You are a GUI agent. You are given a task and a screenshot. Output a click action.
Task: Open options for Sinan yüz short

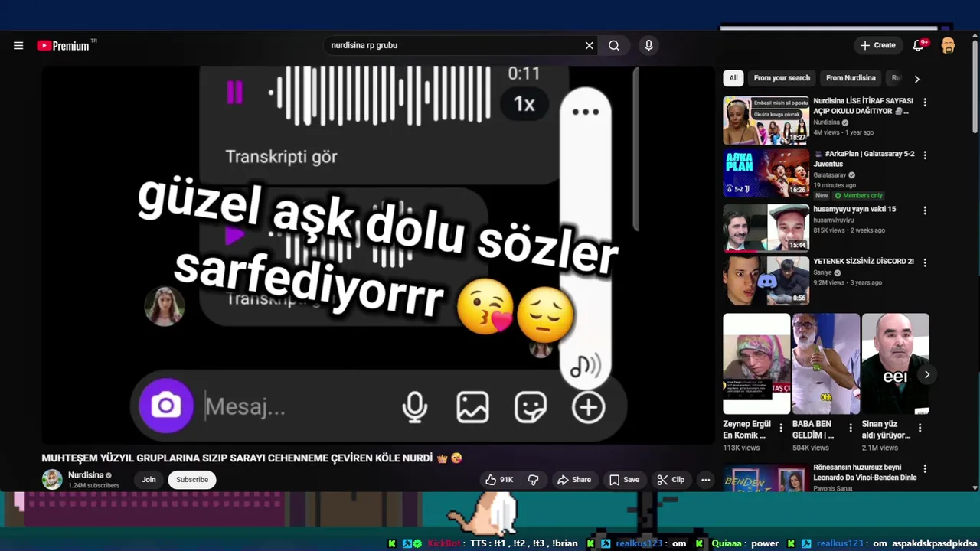coord(920,429)
